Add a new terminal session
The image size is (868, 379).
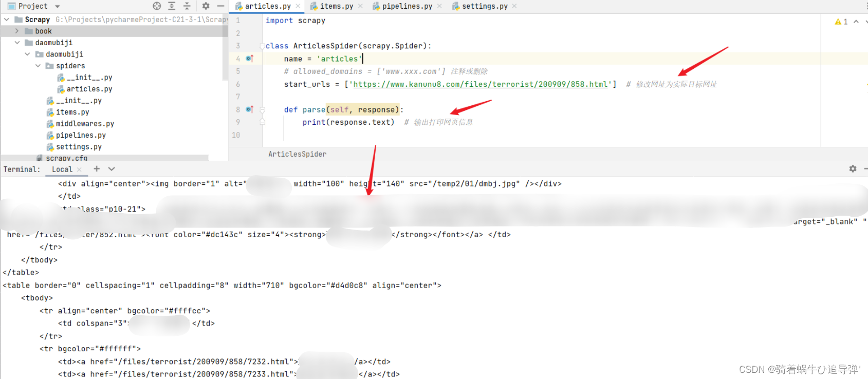pos(97,169)
